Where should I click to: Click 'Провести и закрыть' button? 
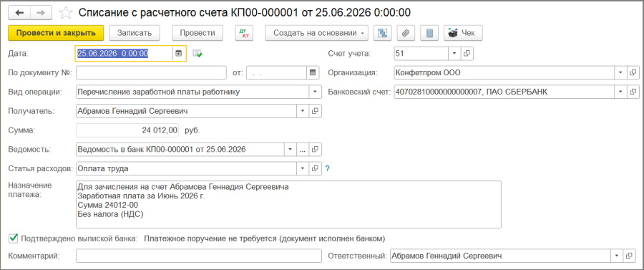tap(56, 33)
